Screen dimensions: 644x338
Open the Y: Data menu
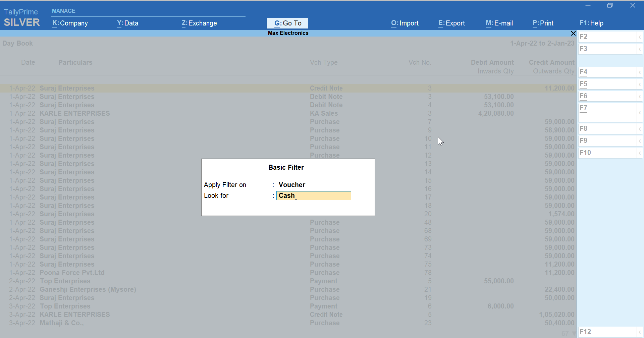click(127, 23)
